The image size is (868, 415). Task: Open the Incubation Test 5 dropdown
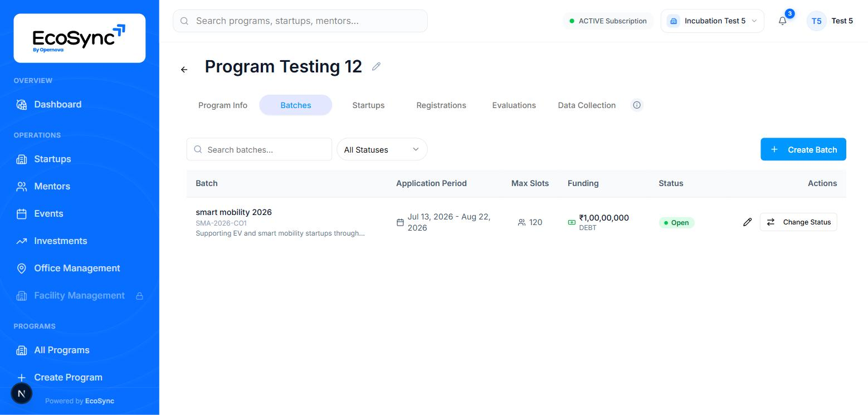pyautogui.click(x=712, y=21)
